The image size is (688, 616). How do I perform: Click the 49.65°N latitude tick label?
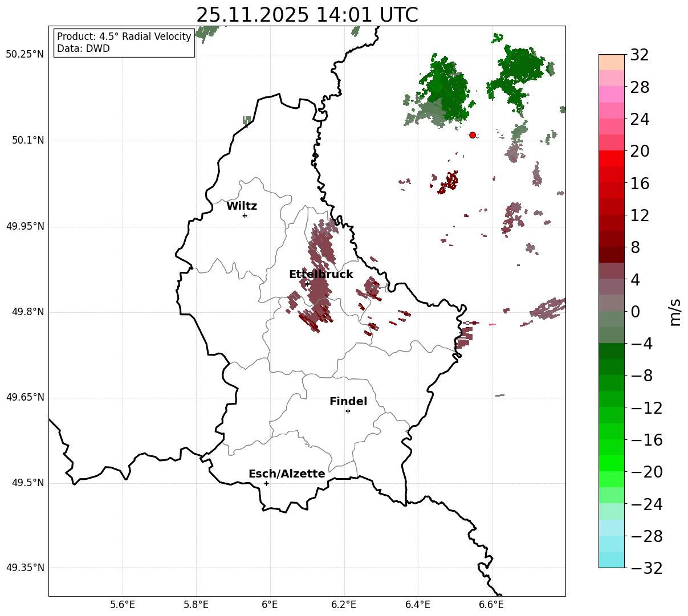pos(25,398)
